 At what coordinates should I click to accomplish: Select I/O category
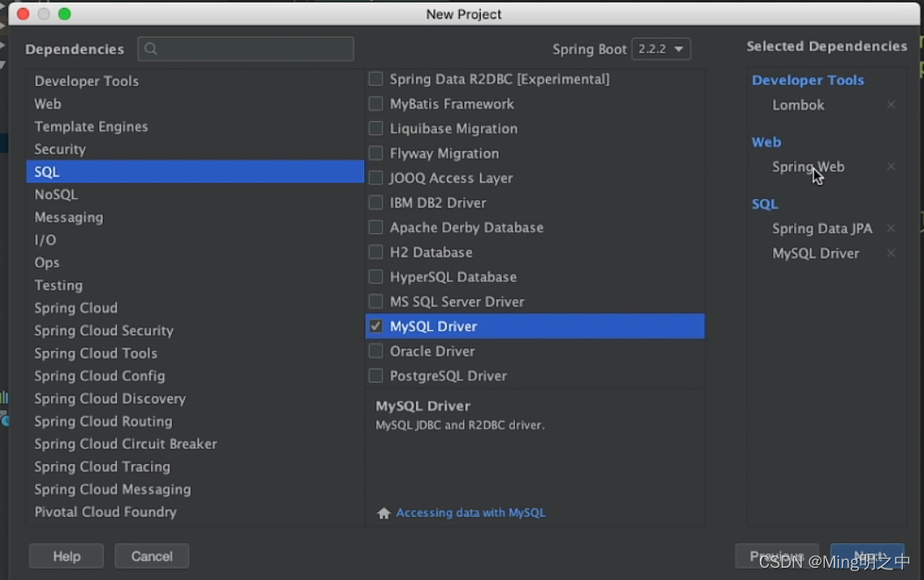coord(195,240)
